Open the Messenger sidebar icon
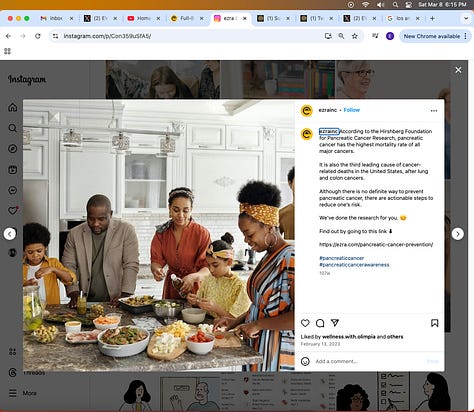474x412 pixels. pyautogui.click(x=13, y=190)
